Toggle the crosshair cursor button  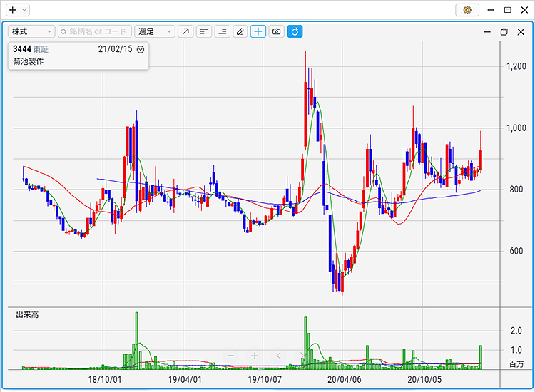pos(258,31)
